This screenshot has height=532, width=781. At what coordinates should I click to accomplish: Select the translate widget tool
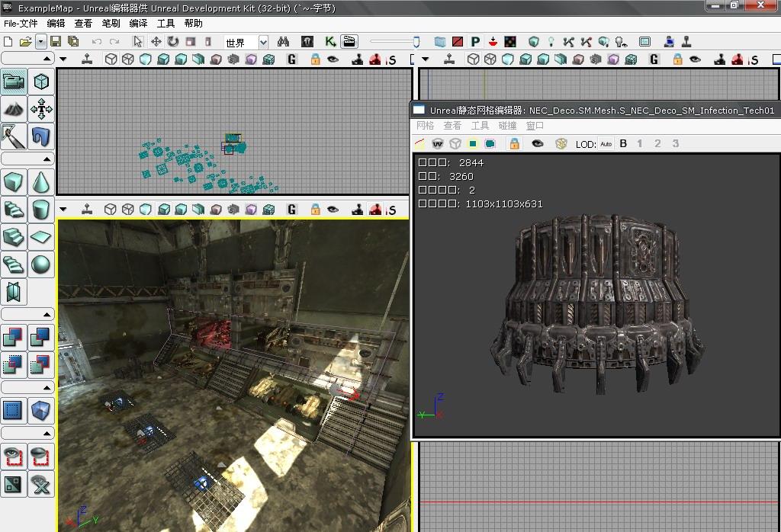point(156,42)
